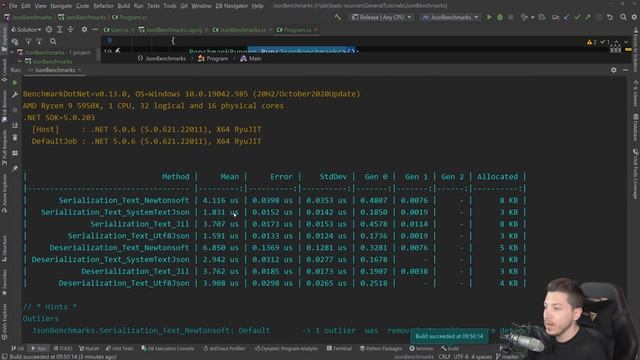640x360 pixels.
Task: Click the Deserialization_Text_Jil method name
Action: click(x=135, y=271)
